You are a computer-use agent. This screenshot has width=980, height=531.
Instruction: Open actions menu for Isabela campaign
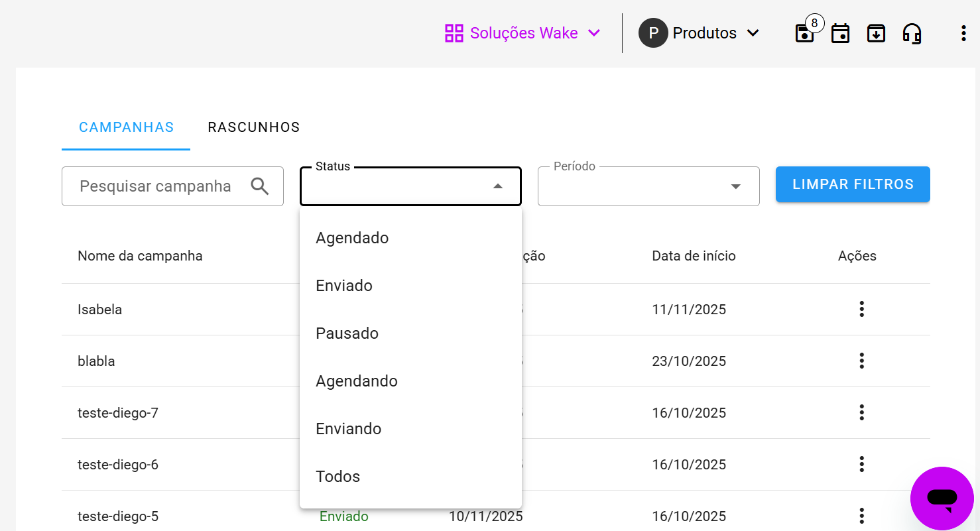click(x=861, y=309)
